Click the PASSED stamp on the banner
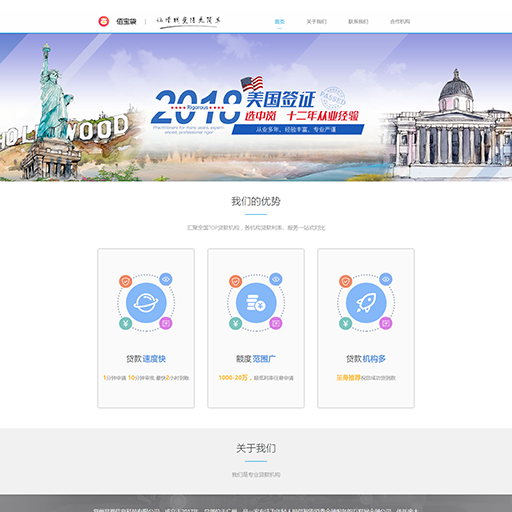The image size is (512, 512). 333,98
